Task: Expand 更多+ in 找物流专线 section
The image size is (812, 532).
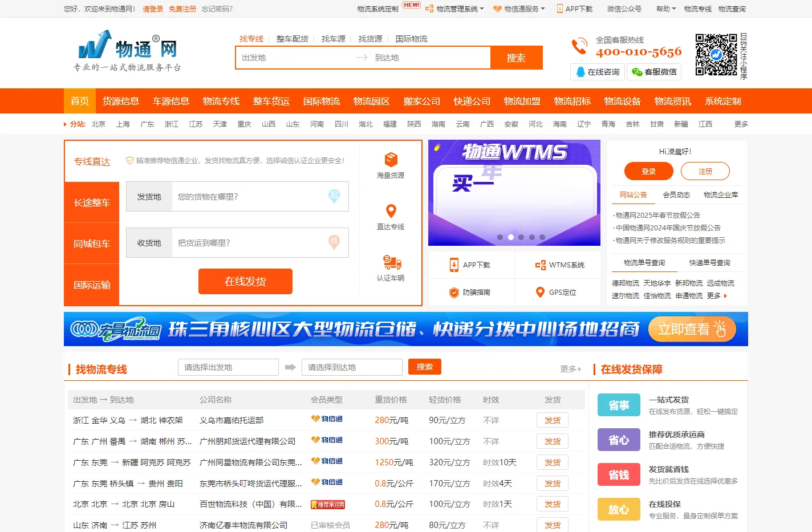Action: coord(571,369)
